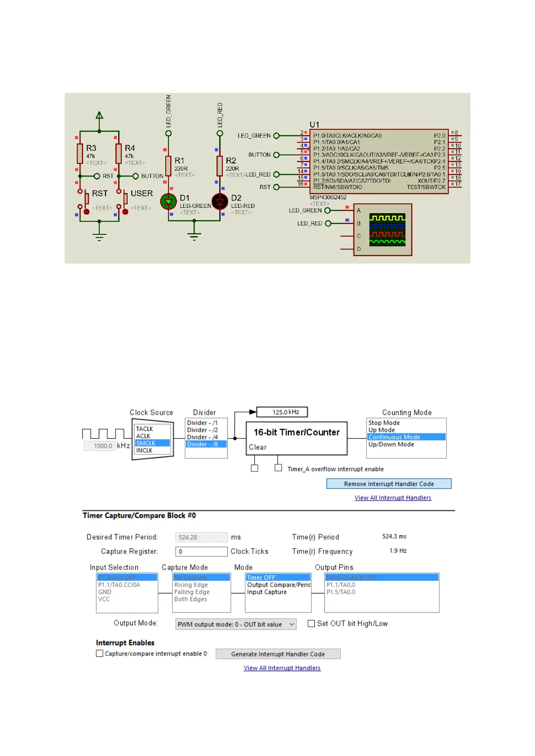Enable Capture/compare interrupt enable 0

click(100, 654)
